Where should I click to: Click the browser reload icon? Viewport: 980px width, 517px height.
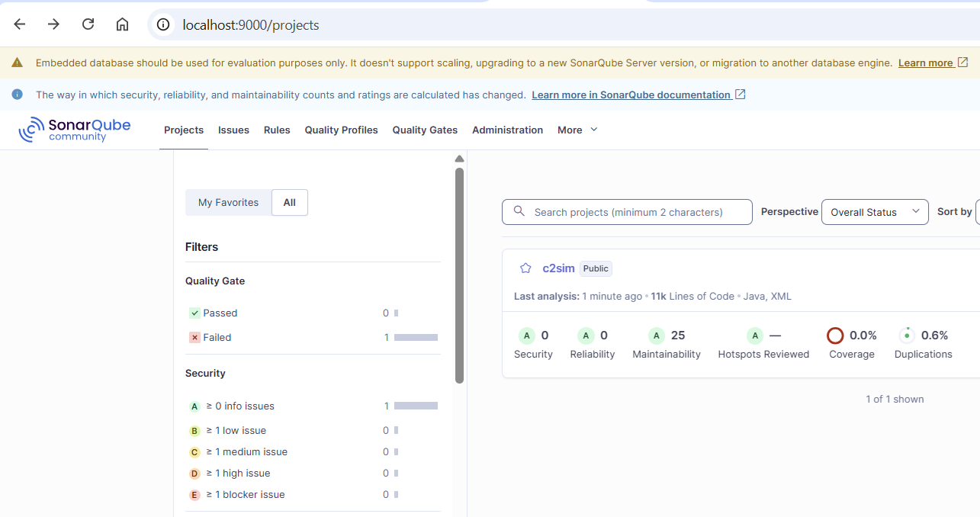(88, 24)
